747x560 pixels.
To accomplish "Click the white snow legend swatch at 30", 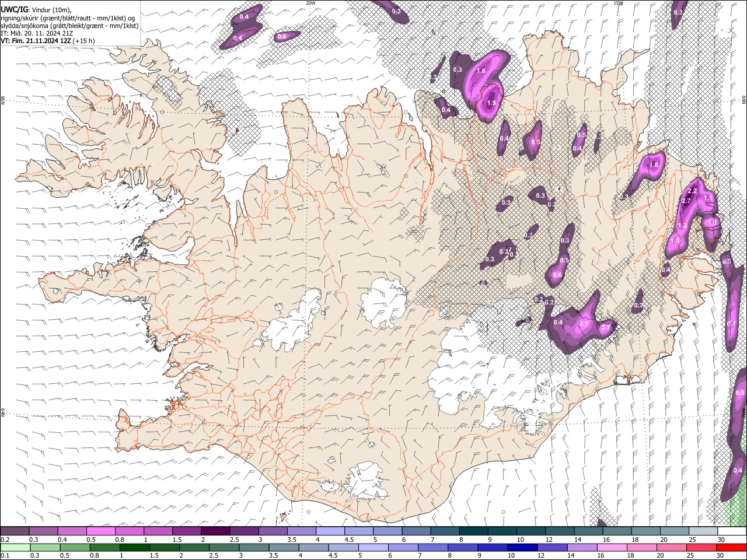I will tap(731, 531).
